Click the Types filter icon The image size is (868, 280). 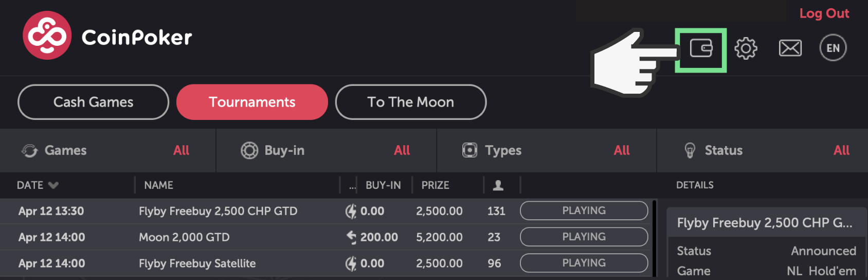[469, 150]
